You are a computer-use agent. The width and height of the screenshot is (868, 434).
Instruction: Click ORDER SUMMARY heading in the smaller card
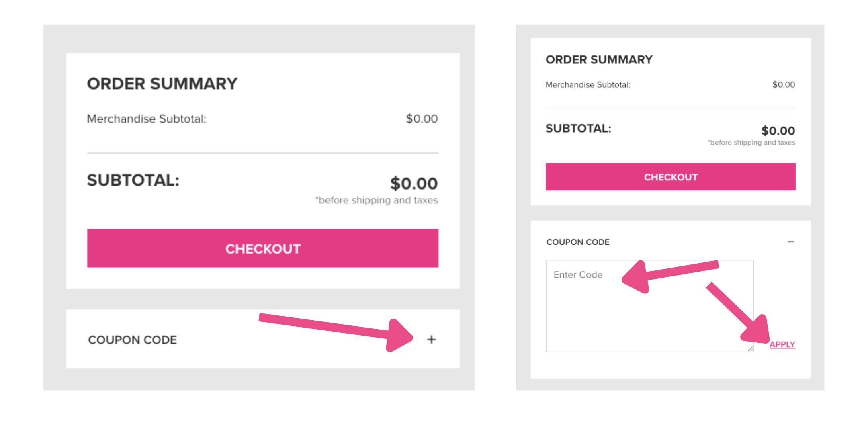[x=599, y=60]
